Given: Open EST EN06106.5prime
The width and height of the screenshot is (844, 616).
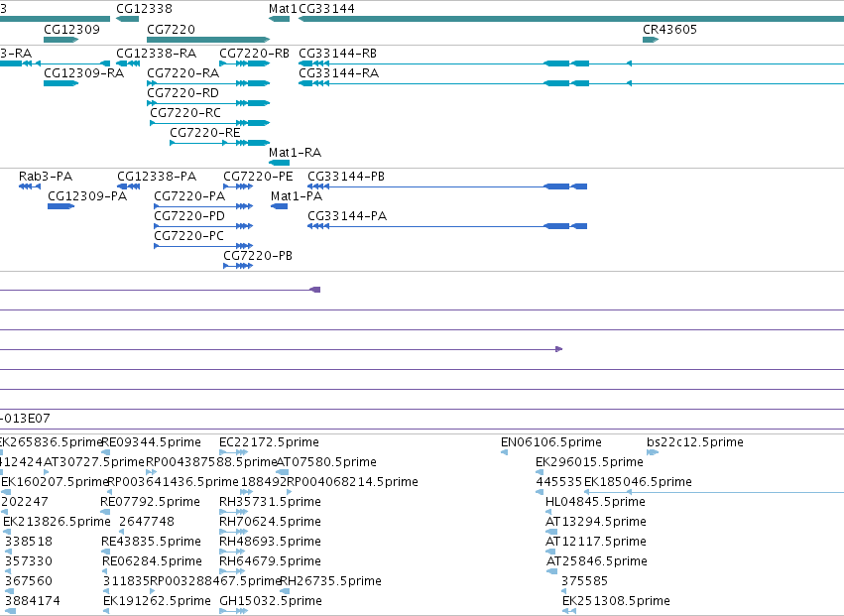Looking at the screenshot, I should [551, 442].
